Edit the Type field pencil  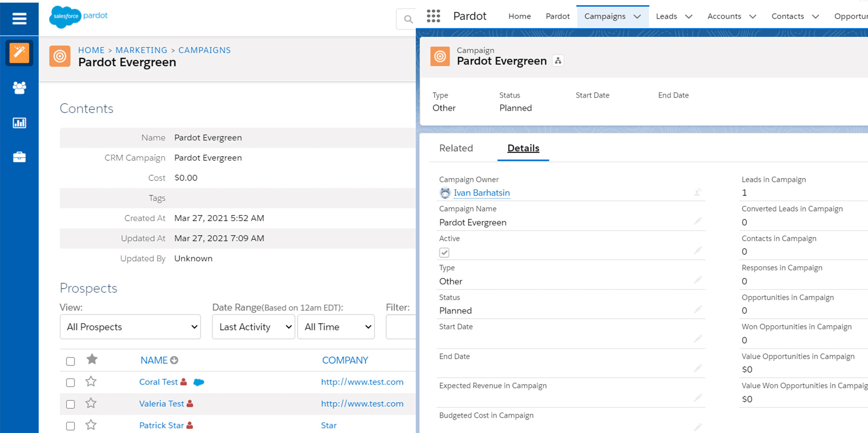pyautogui.click(x=698, y=280)
